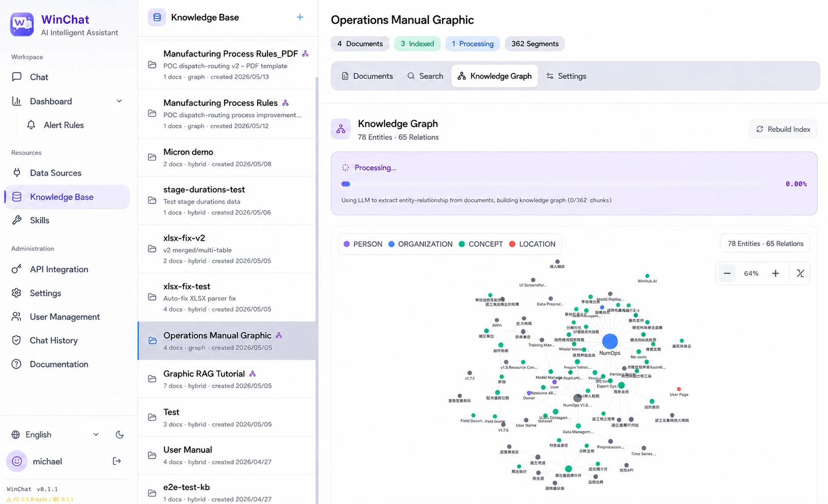Open the English language dropdown
The height and width of the screenshot is (504, 828).
tap(55, 435)
